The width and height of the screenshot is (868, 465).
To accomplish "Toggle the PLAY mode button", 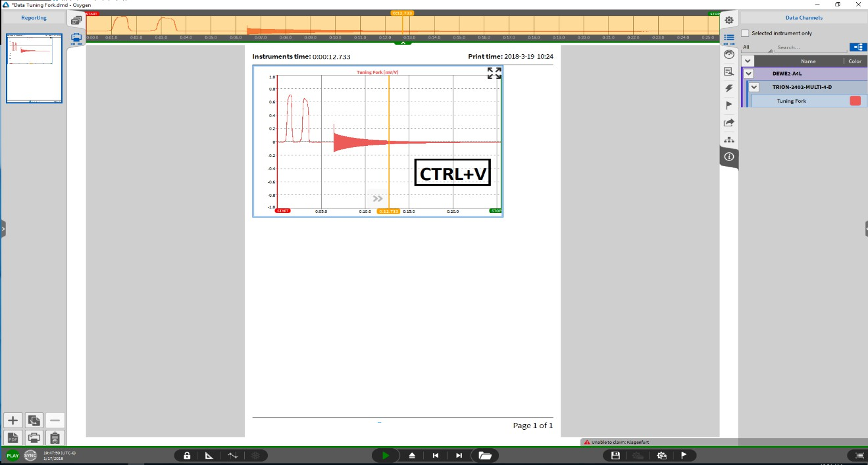I will pyautogui.click(x=13, y=456).
